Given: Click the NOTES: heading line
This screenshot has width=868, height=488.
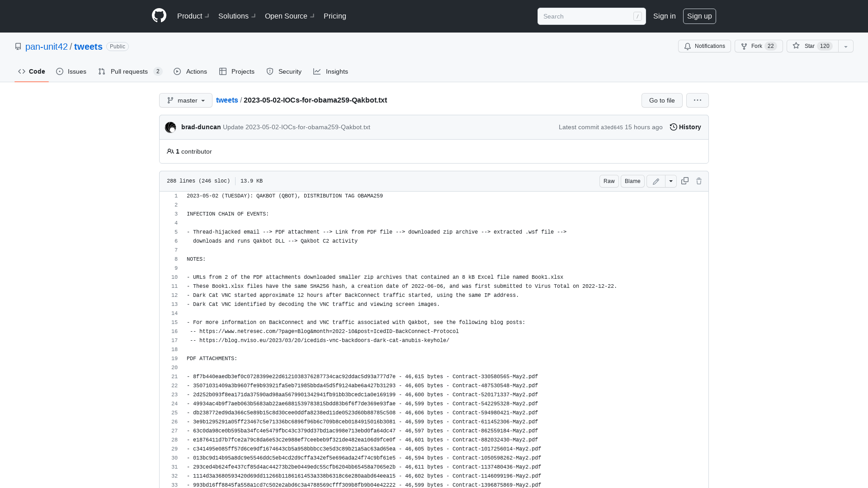Looking at the screenshot, I should [x=196, y=259].
